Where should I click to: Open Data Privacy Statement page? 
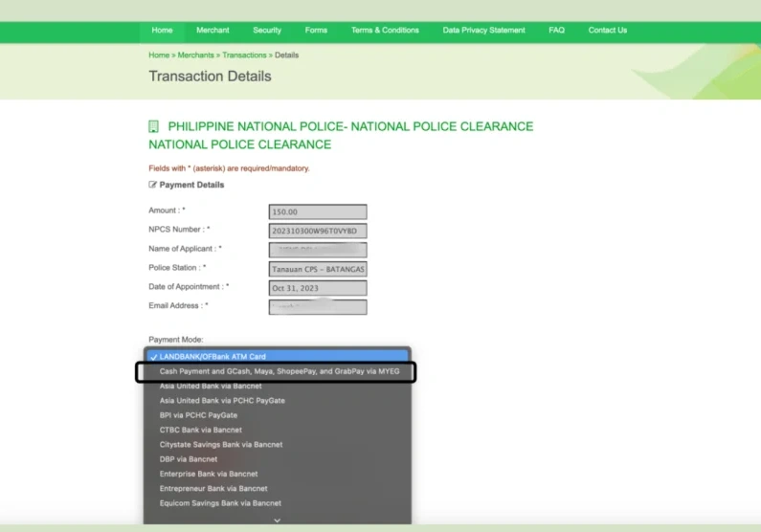tap(483, 30)
